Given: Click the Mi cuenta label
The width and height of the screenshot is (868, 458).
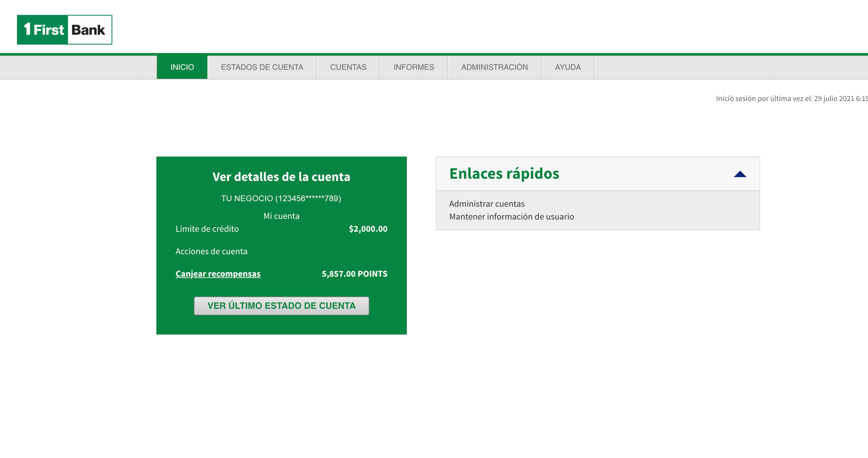Looking at the screenshot, I should [281, 216].
